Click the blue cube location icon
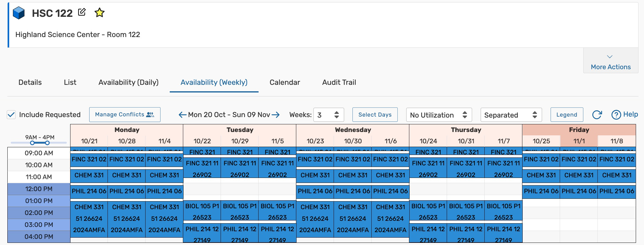The width and height of the screenshot is (644, 245). tap(19, 13)
